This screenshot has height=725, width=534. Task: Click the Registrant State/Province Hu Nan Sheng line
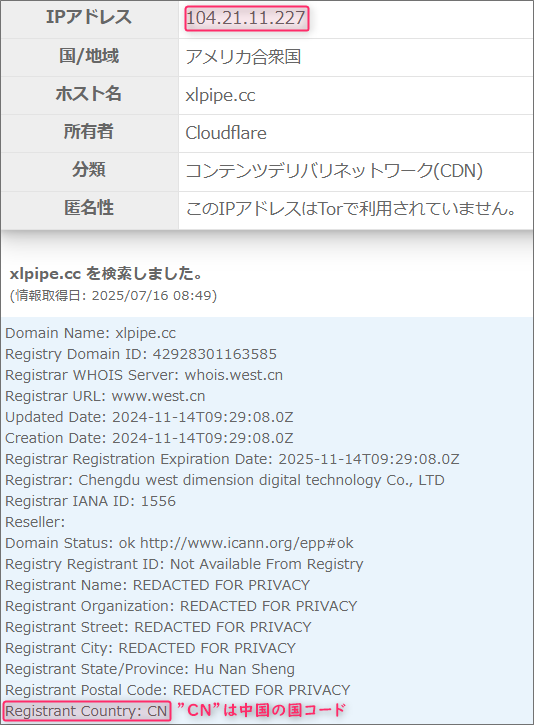click(x=150, y=669)
